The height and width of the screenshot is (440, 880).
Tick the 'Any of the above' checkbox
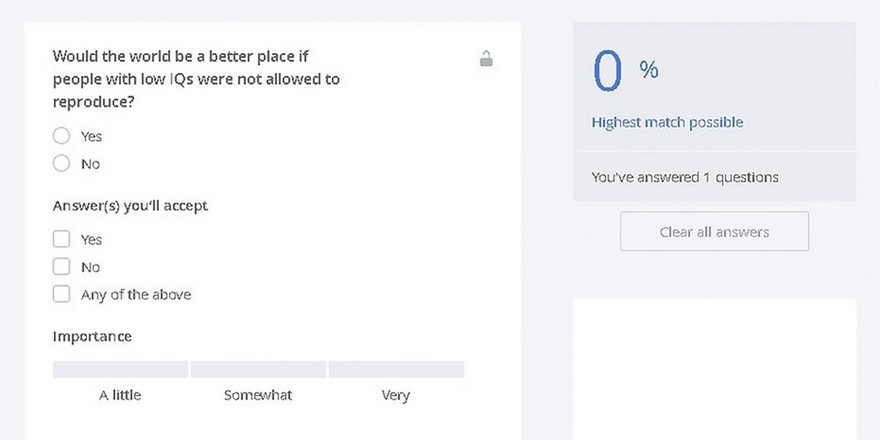[61, 294]
